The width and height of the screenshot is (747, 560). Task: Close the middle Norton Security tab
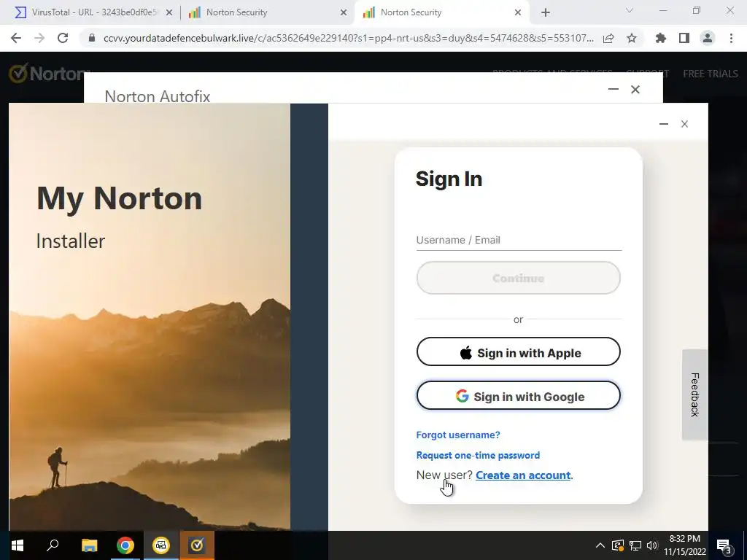click(344, 13)
